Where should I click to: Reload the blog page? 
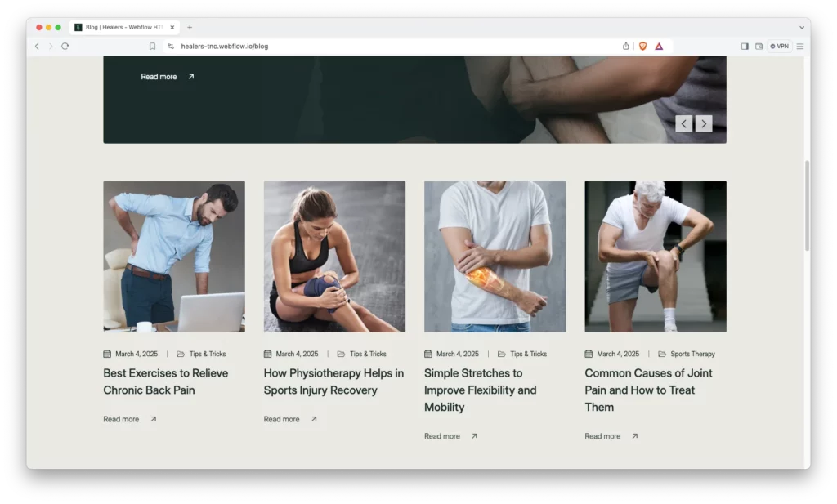(65, 47)
